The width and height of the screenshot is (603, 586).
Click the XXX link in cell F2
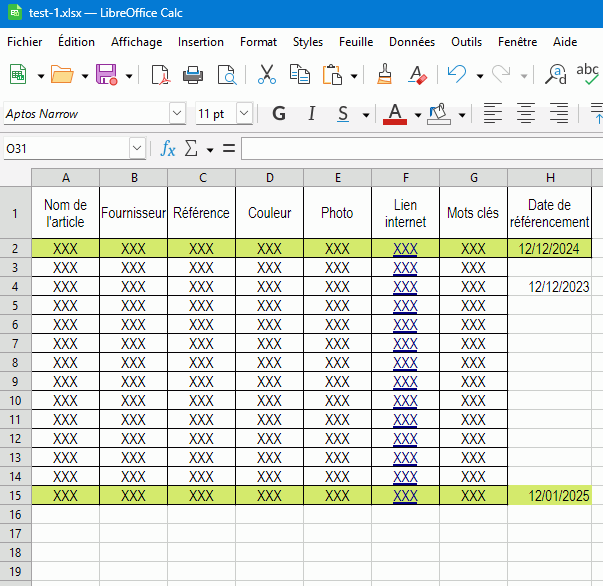point(405,249)
